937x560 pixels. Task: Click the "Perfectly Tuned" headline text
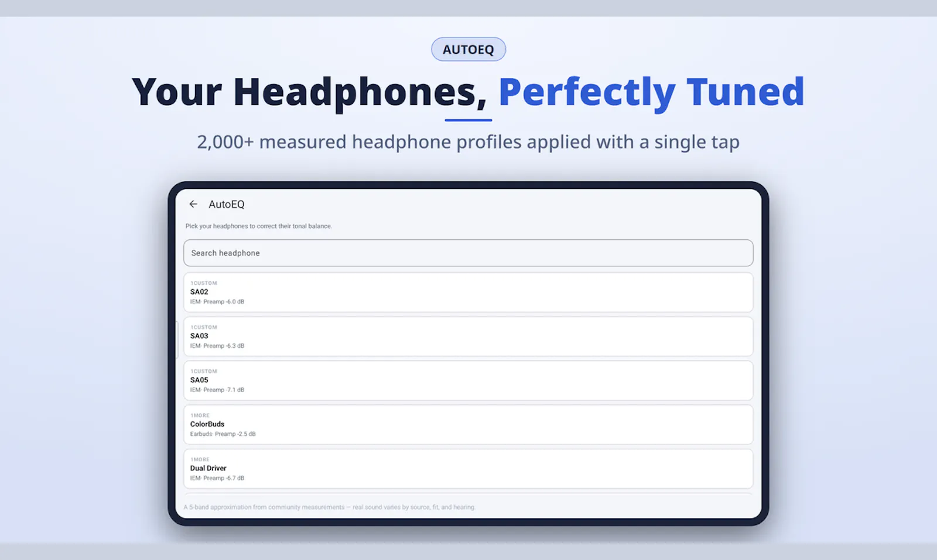coord(651,92)
